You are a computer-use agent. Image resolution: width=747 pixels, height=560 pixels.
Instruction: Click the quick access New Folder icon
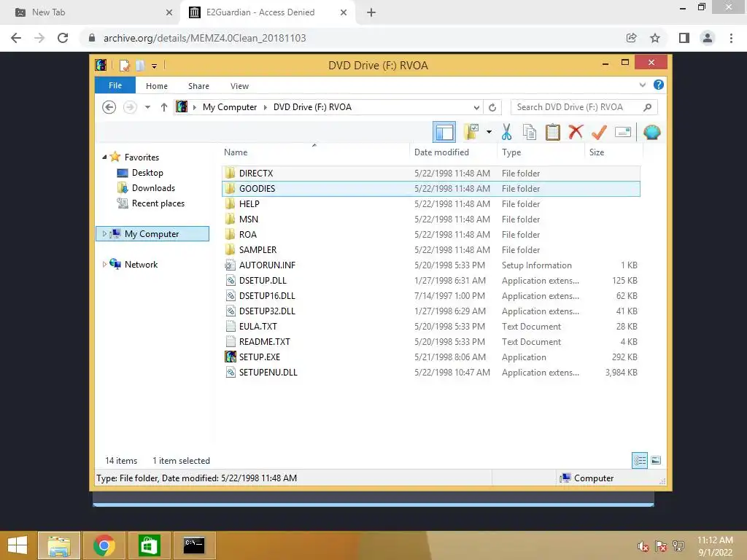(140, 65)
